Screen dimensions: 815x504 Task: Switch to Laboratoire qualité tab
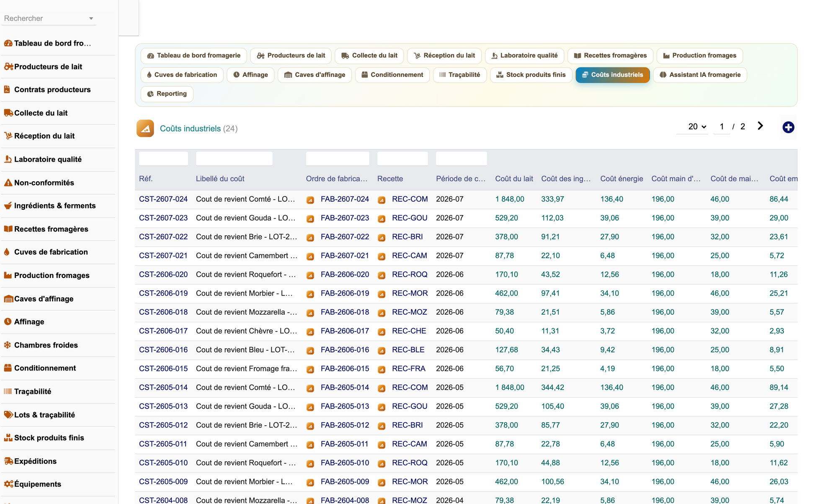pos(524,56)
